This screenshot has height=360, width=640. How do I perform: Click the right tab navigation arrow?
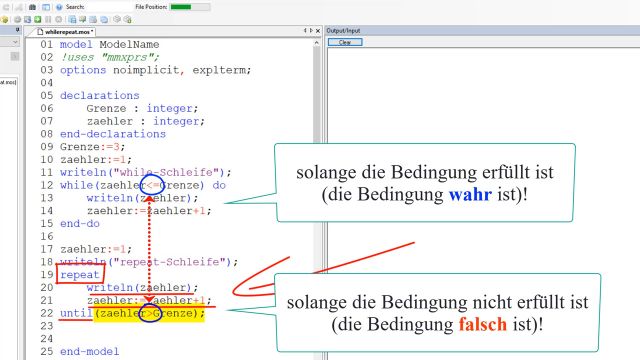[x=311, y=31]
